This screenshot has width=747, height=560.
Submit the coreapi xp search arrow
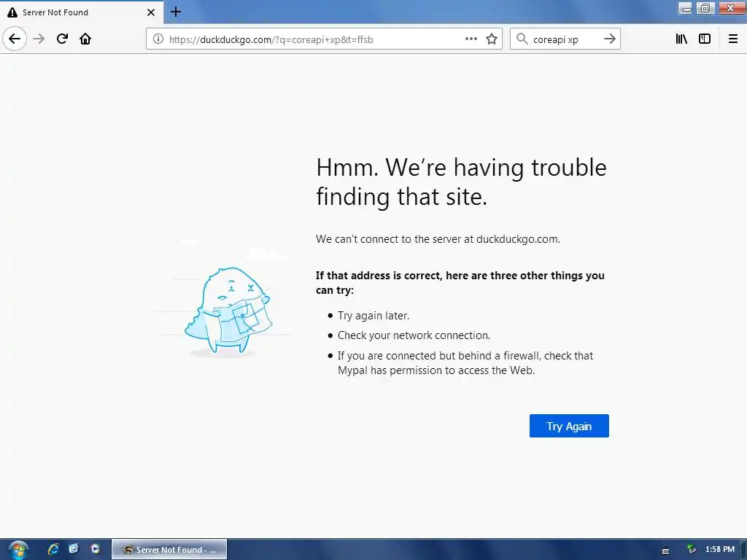610,39
